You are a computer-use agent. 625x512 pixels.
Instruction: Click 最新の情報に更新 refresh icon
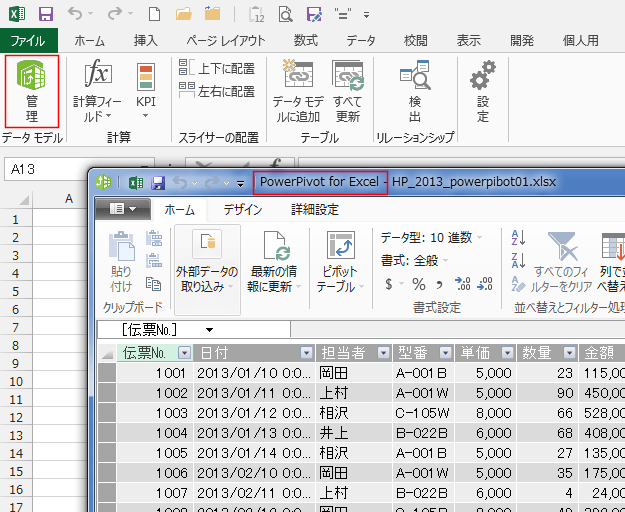pyautogui.click(x=274, y=261)
